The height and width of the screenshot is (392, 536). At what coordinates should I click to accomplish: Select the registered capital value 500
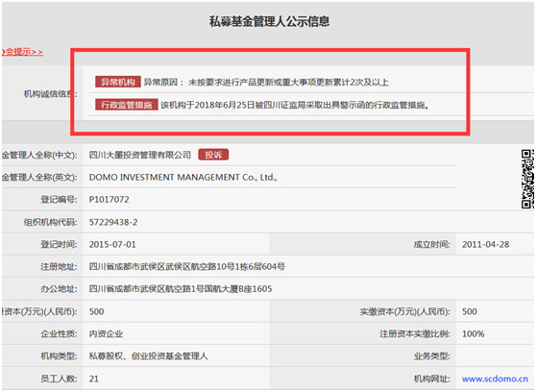coord(96,311)
